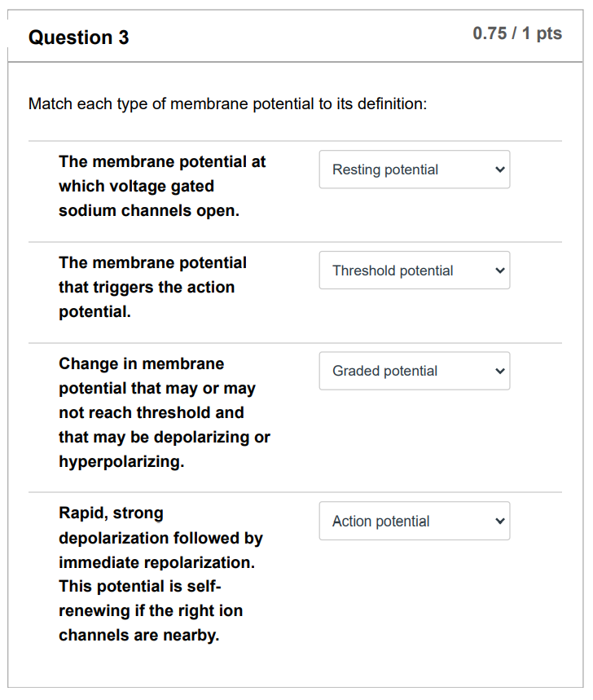This screenshot has width=593, height=700.
Task: Select the voltage gated sodium channels definition
Action: 162,186
